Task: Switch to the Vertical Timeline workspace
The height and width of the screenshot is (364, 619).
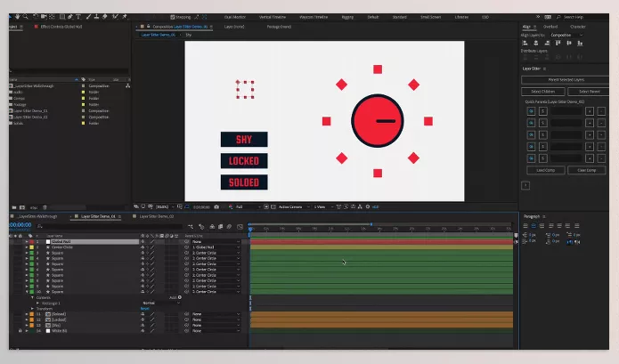Action: pyautogui.click(x=273, y=17)
